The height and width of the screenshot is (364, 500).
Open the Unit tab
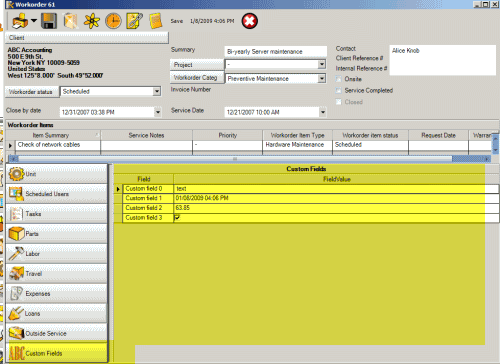pos(56,174)
